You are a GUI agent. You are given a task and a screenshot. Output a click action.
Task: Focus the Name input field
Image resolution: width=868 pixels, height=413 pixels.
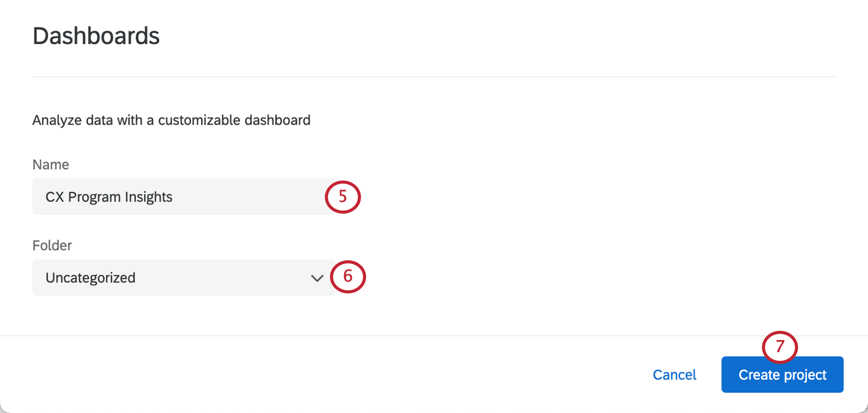click(x=184, y=197)
